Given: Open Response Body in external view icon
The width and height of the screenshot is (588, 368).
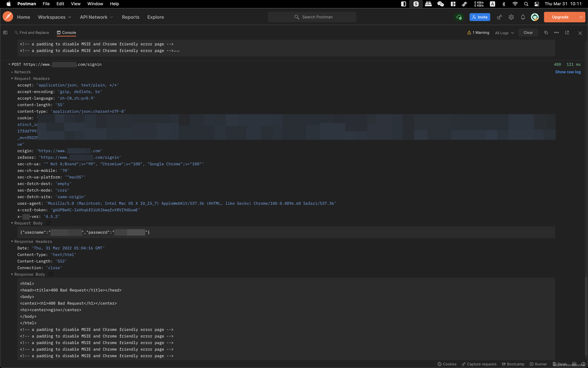Looking at the screenshot, I should (51, 274).
